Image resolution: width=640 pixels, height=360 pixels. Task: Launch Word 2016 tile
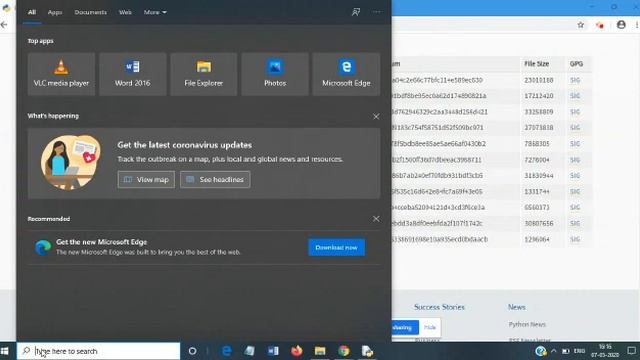pos(133,74)
